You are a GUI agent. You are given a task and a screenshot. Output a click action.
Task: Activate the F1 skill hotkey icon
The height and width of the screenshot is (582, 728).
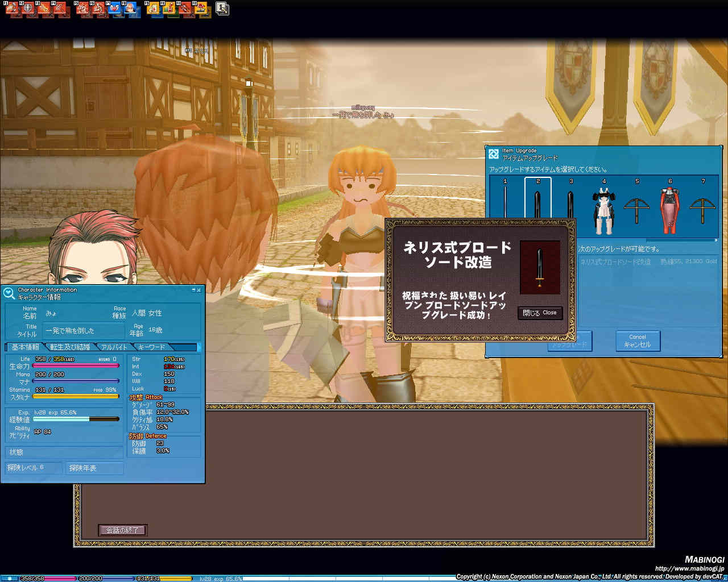(13, 9)
